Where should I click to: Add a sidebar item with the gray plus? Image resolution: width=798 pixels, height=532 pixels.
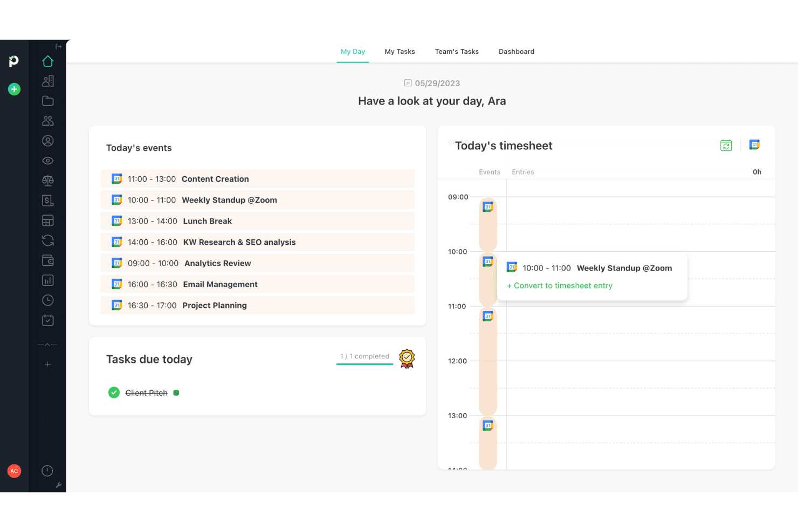pos(47,364)
